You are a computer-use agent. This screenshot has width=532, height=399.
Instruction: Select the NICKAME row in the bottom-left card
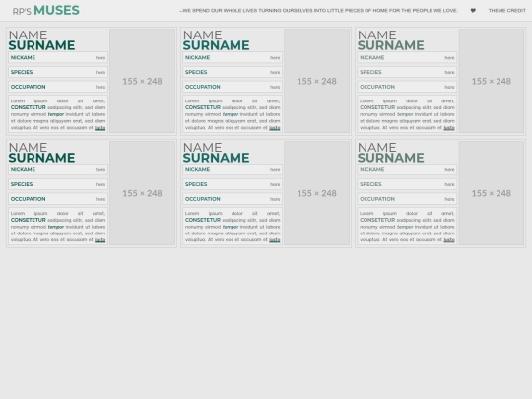[58, 170]
